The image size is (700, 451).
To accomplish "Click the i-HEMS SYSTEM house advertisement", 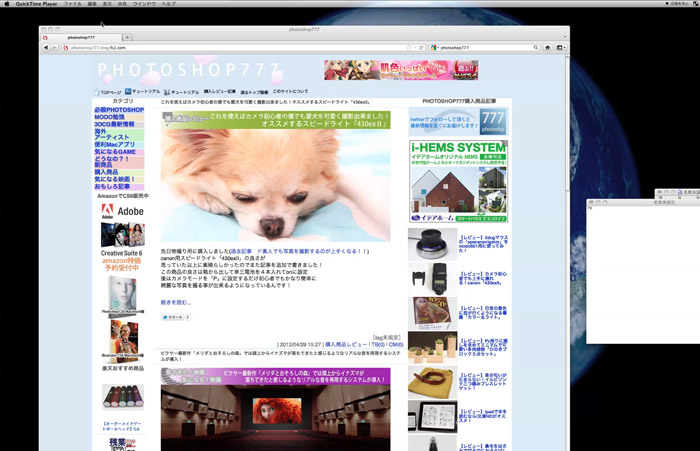I will point(458,181).
